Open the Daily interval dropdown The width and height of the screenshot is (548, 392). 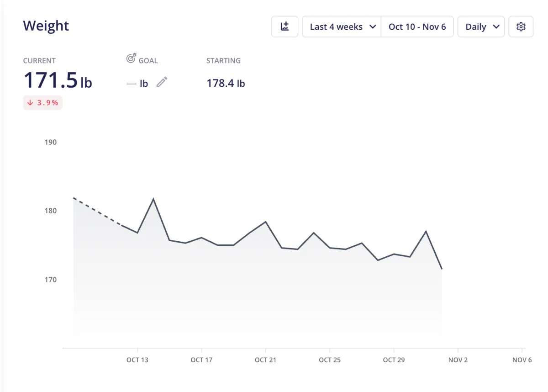tap(481, 26)
